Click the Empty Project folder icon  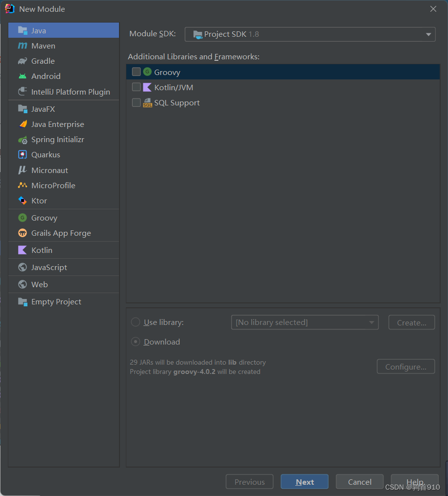coord(23,301)
